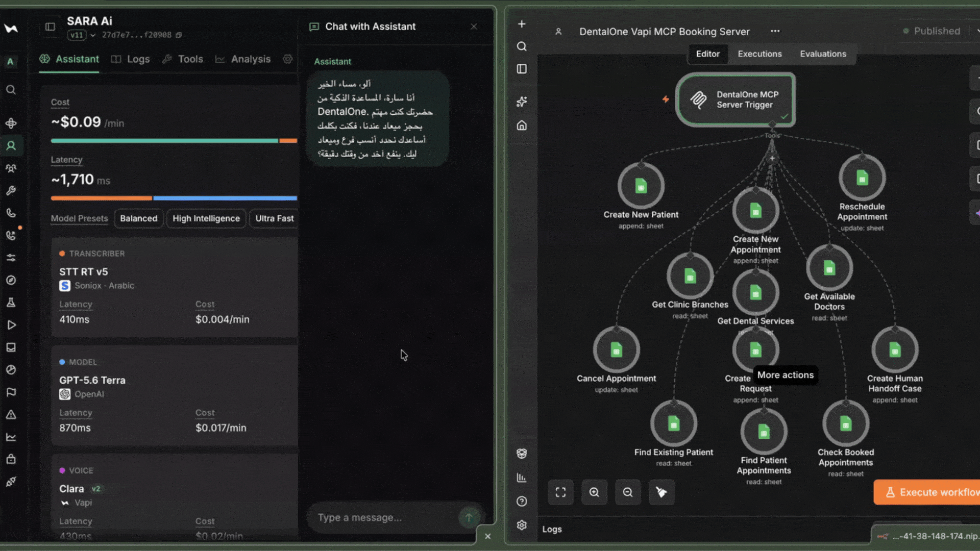Open the STT RT v5 transcriber card
This screenshot has height=551, width=980.
point(175,287)
